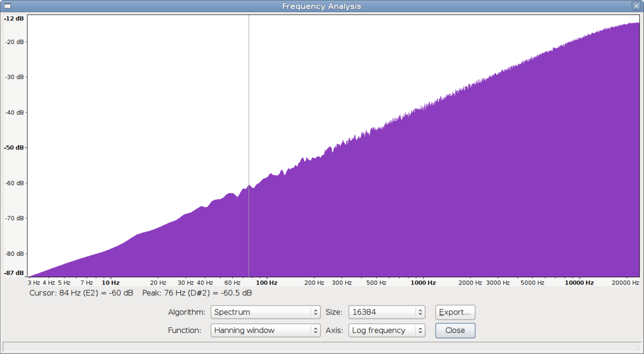The image size is (644, 354).
Task: Click the Cursor 84 Hz readout text
Action: pos(81,293)
